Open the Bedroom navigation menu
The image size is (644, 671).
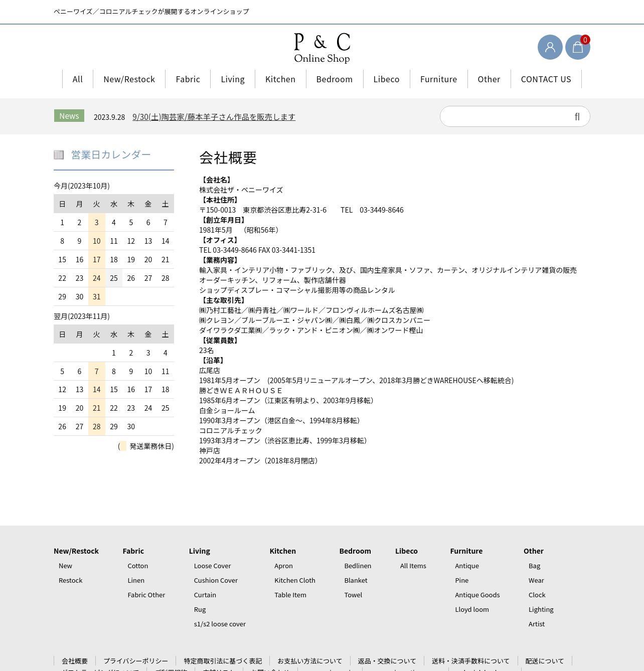(335, 79)
